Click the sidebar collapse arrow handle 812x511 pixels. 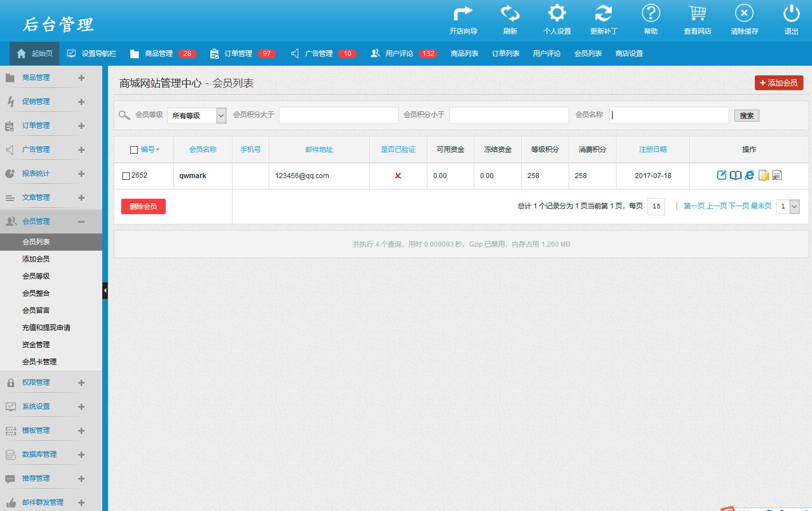(x=105, y=291)
